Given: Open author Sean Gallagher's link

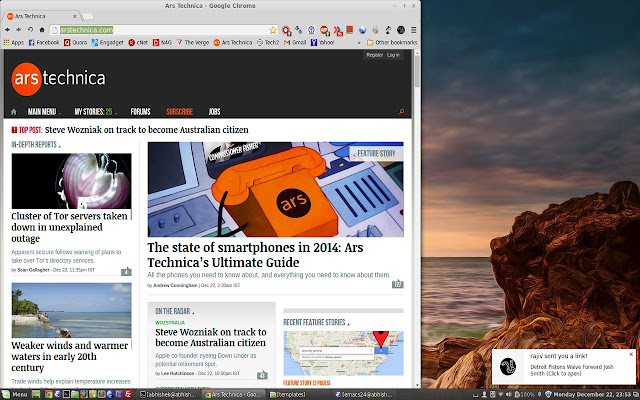Looking at the screenshot, I should pos(33,270).
